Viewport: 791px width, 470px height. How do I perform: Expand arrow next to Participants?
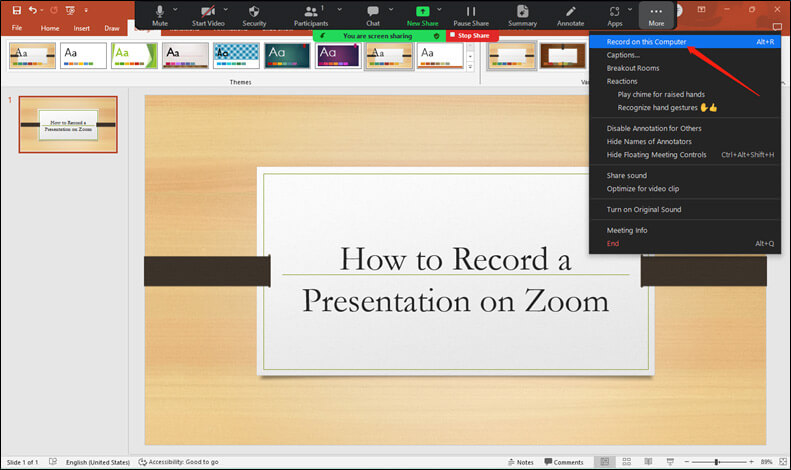[340, 9]
